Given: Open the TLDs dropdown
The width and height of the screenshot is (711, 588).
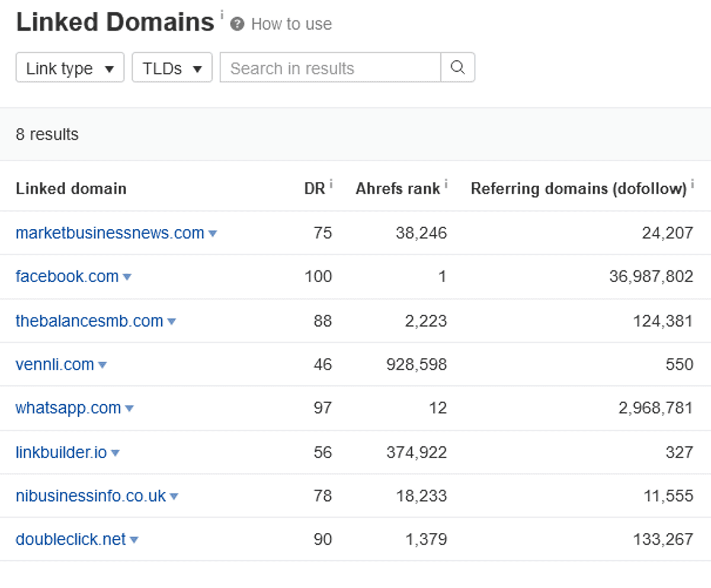Looking at the screenshot, I should coord(172,68).
